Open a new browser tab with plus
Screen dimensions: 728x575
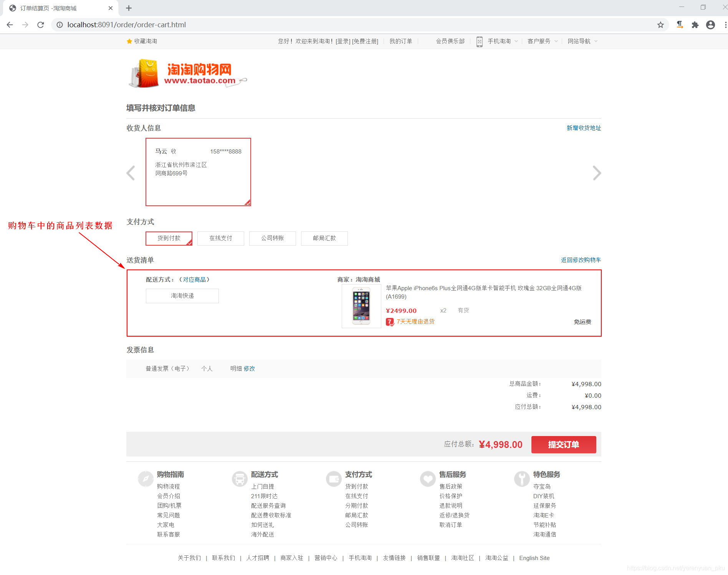point(129,8)
